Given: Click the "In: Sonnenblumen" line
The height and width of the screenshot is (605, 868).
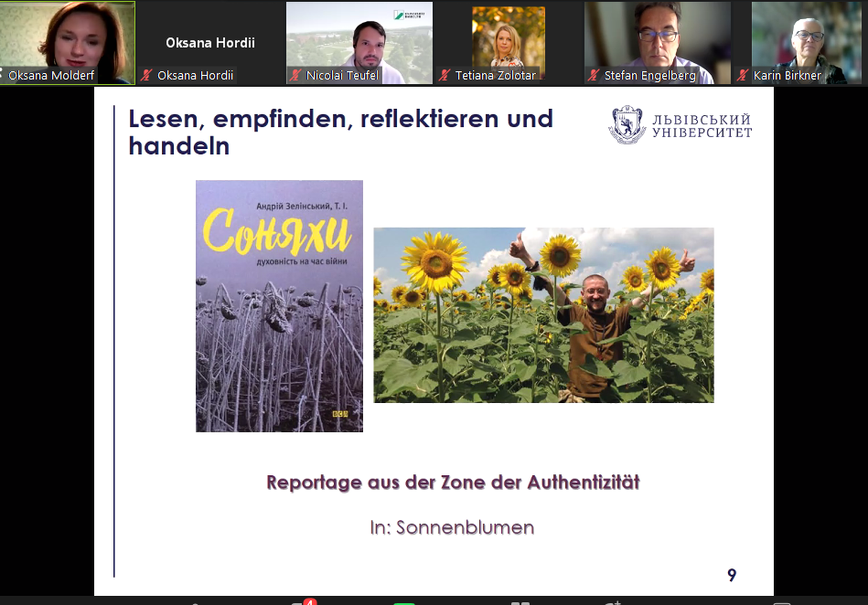Looking at the screenshot, I should tap(452, 527).
